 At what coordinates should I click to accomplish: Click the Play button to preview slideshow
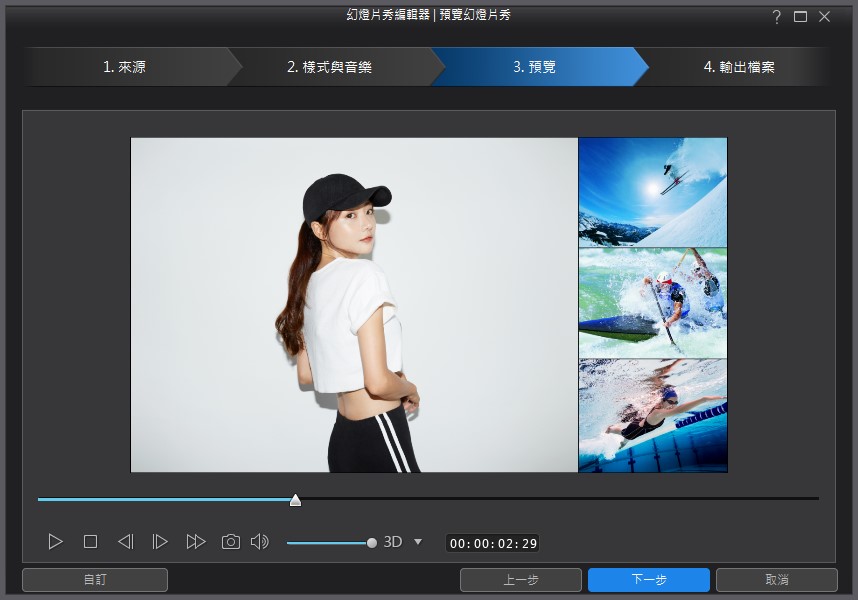(56, 541)
